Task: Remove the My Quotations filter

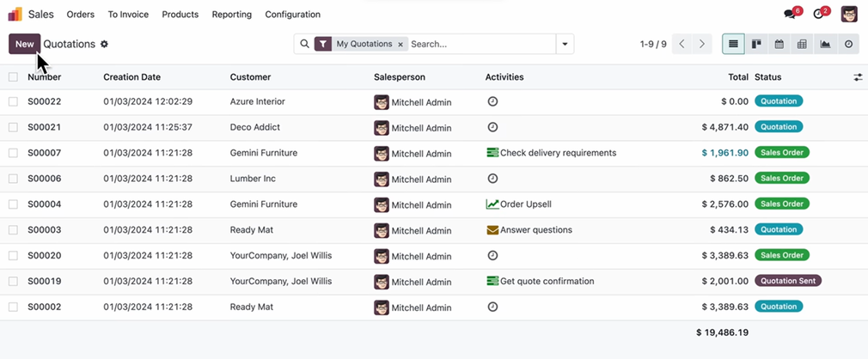Action: tap(400, 44)
